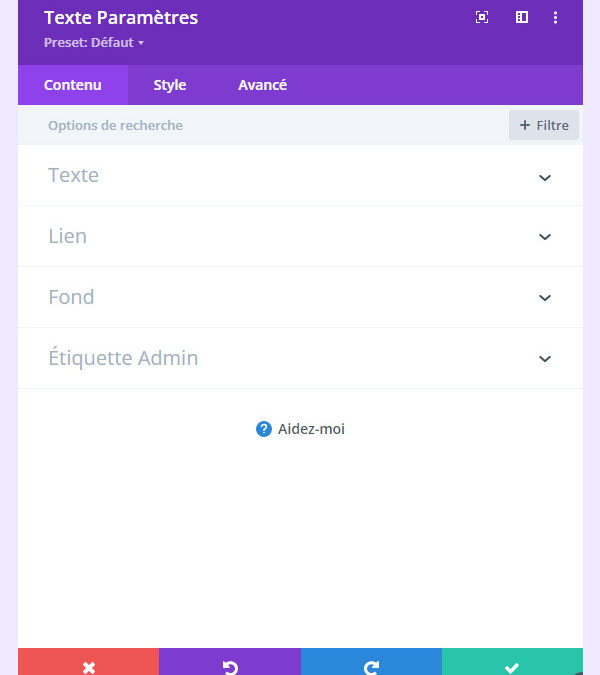Expand the Fond section chevron
This screenshot has width=600, height=675.
[x=545, y=298]
